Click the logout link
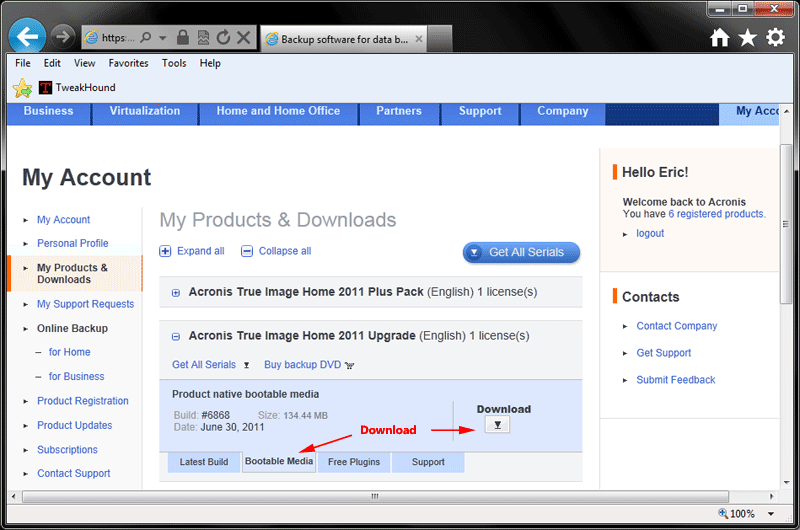This screenshot has height=530, width=800. pos(650,234)
